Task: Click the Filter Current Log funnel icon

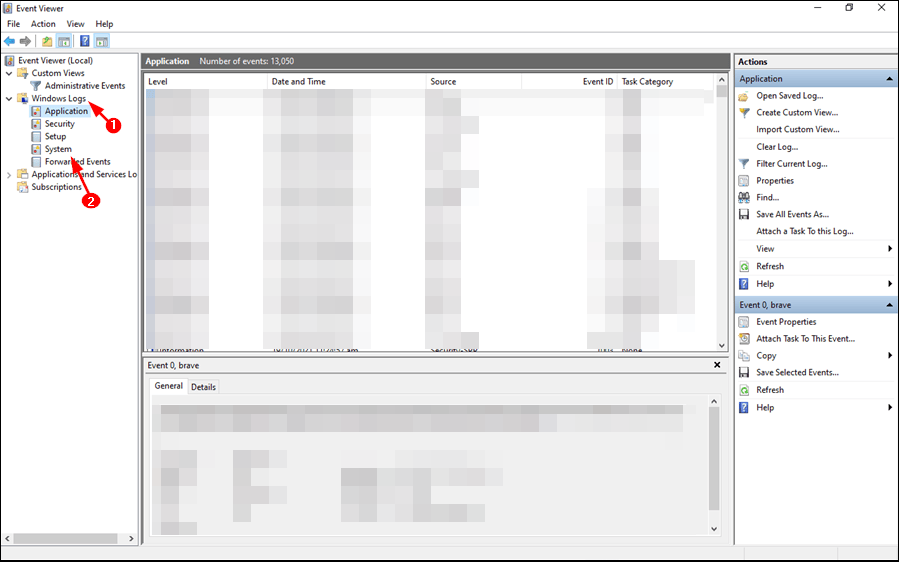Action: pyautogui.click(x=744, y=163)
